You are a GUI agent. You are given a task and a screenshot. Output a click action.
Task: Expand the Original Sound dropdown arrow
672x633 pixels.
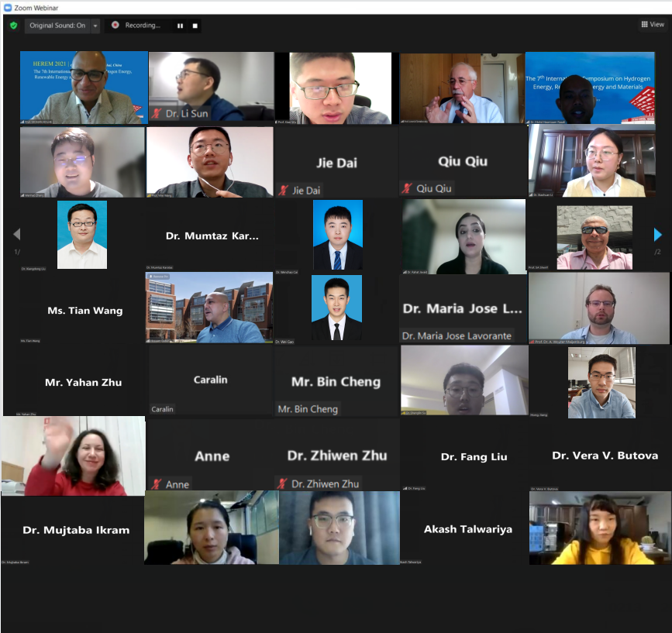click(95, 26)
